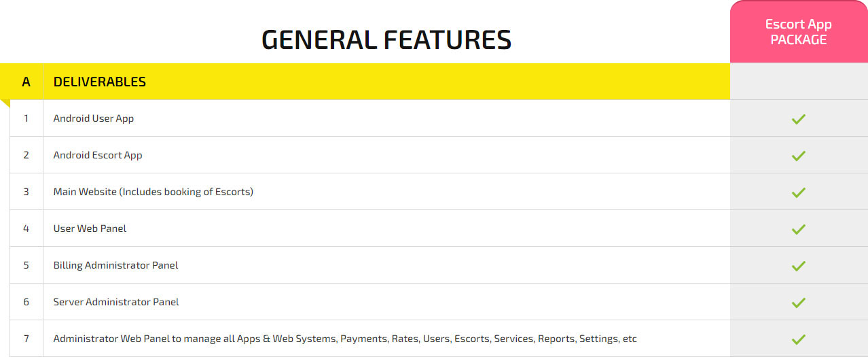This screenshot has width=868, height=357.
Task: Click the User Web Panel row label
Action: tap(90, 228)
